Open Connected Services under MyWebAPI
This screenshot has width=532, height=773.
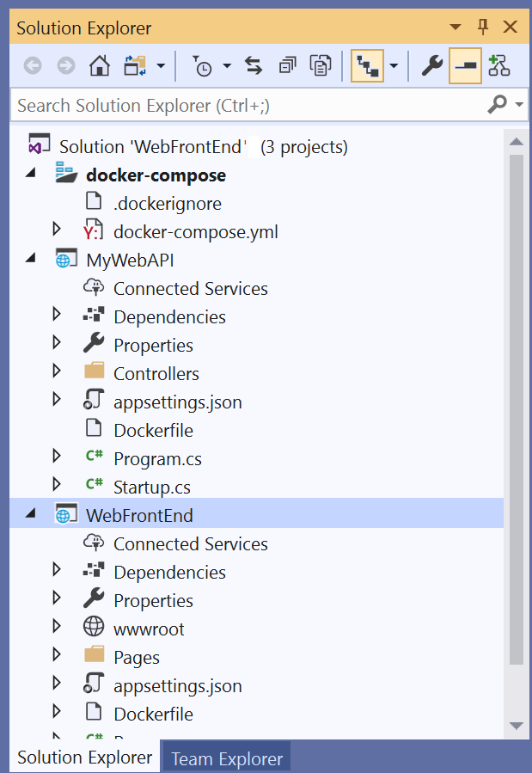[x=190, y=288]
